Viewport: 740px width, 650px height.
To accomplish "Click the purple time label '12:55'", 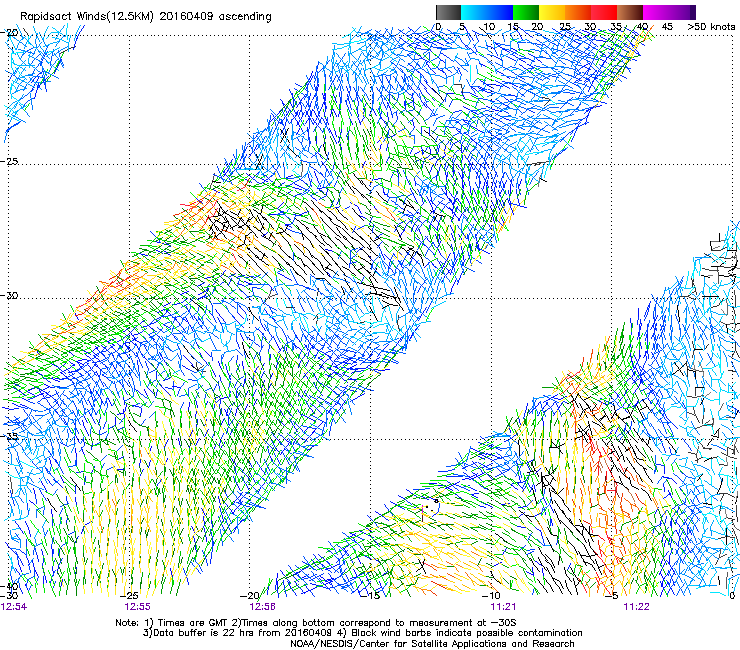I will (x=137, y=607).
